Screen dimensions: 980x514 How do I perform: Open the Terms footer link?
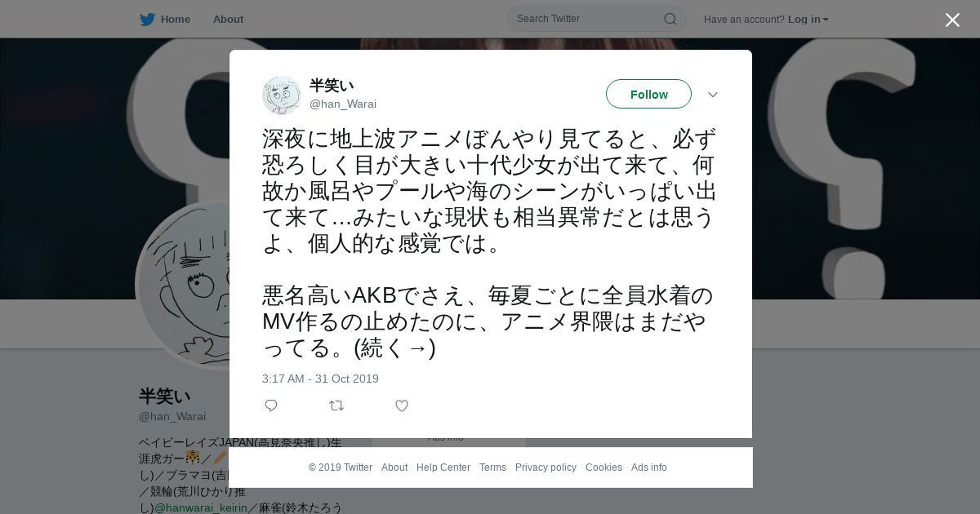point(492,467)
